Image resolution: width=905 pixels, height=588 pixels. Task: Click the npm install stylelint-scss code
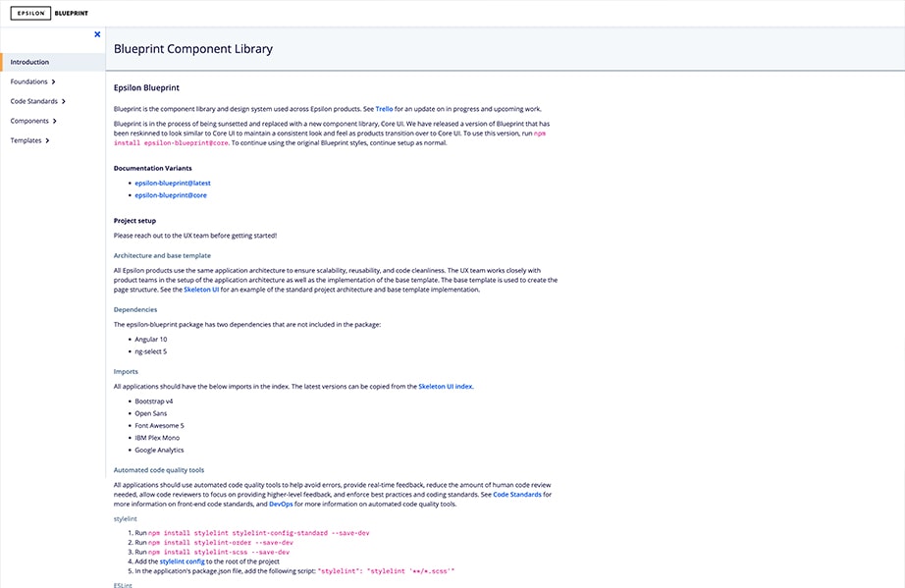219,553
